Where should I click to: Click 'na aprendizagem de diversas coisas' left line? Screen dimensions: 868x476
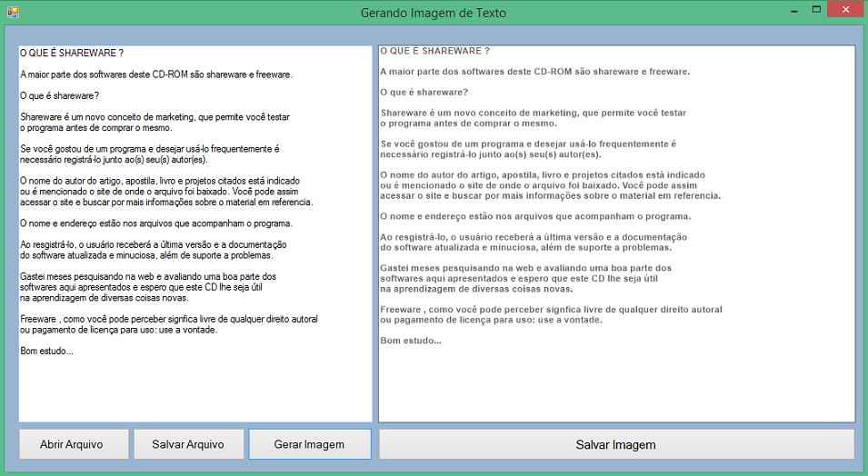pos(105,298)
